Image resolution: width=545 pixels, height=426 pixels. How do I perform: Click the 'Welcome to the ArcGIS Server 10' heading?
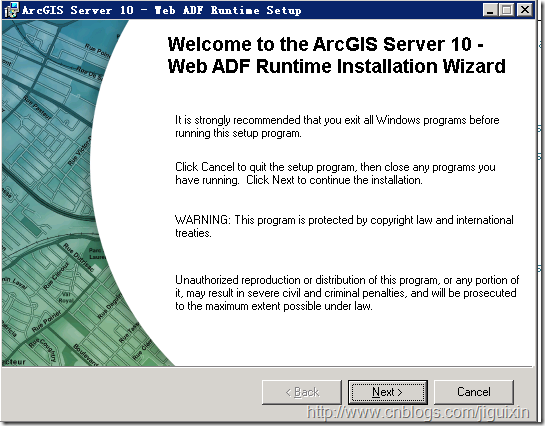[336, 55]
